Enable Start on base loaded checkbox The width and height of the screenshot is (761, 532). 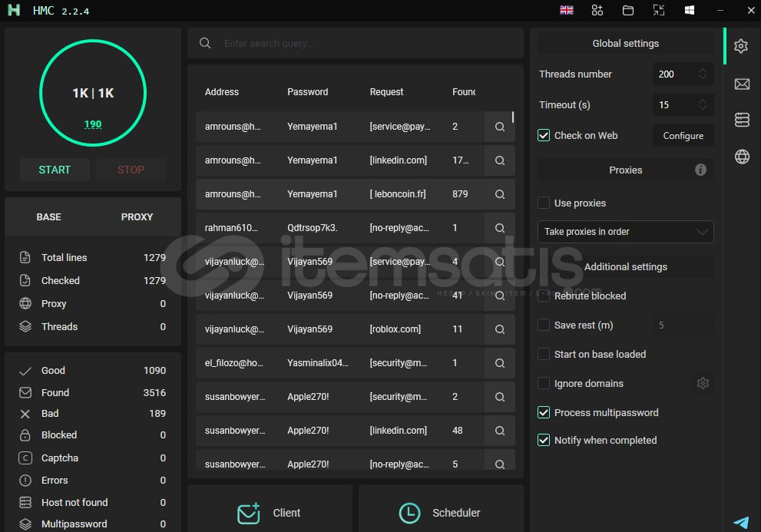[x=544, y=354]
